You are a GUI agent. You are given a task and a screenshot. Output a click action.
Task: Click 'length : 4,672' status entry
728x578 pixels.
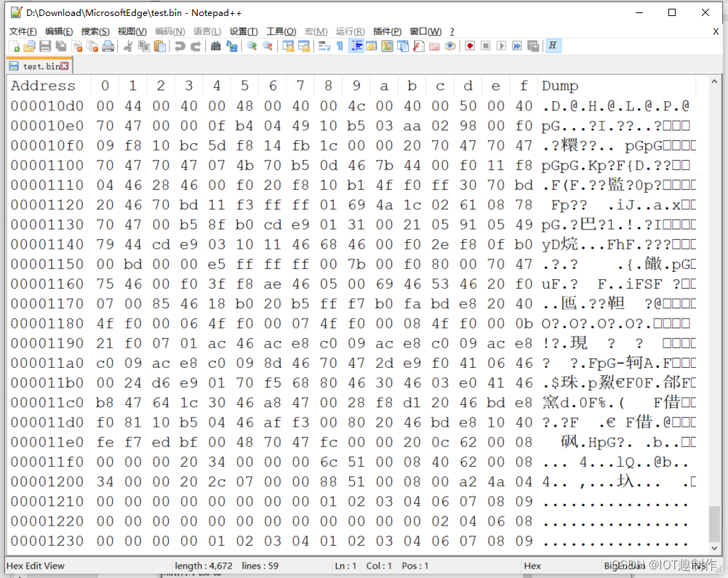point(204,566)
